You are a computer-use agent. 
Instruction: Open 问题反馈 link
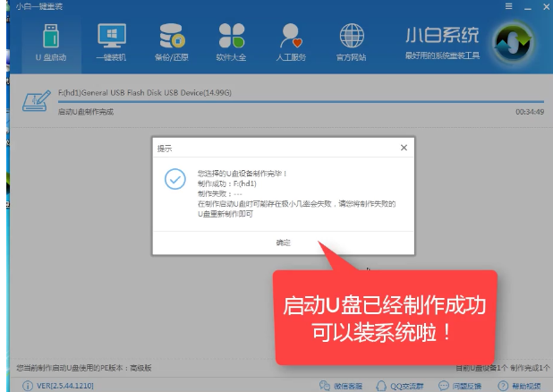point(460,386)
